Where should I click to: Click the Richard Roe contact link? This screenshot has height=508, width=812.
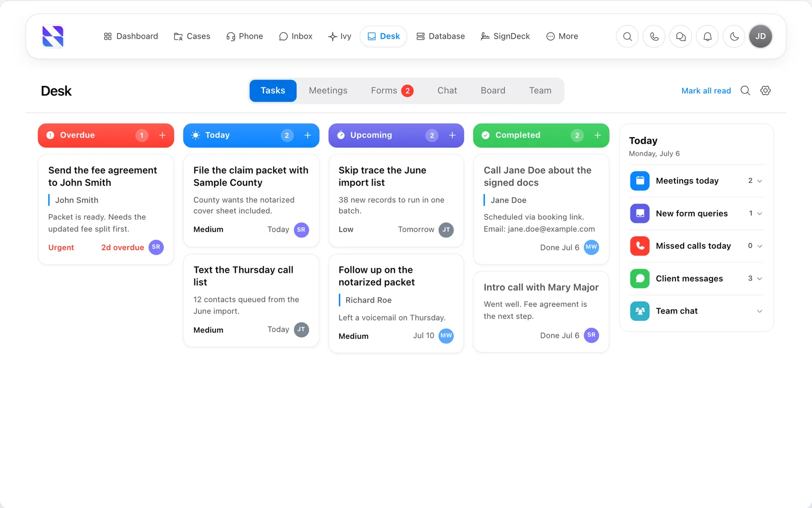coord(368,300)
